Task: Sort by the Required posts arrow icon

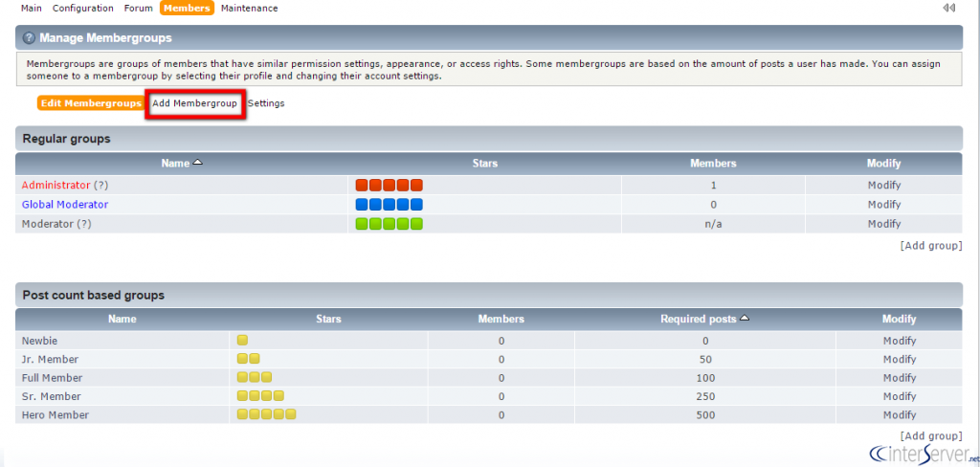Action: [745, 319]
